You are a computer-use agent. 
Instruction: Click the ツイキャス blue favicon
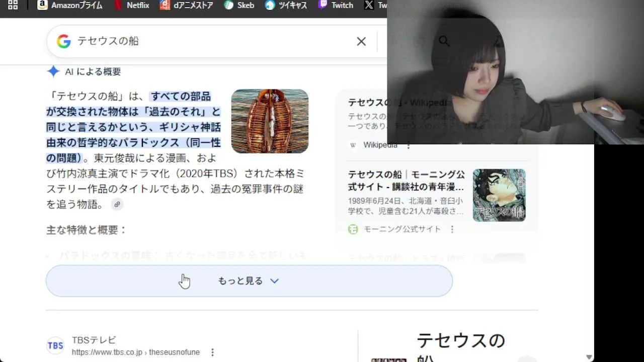point(270,5)
